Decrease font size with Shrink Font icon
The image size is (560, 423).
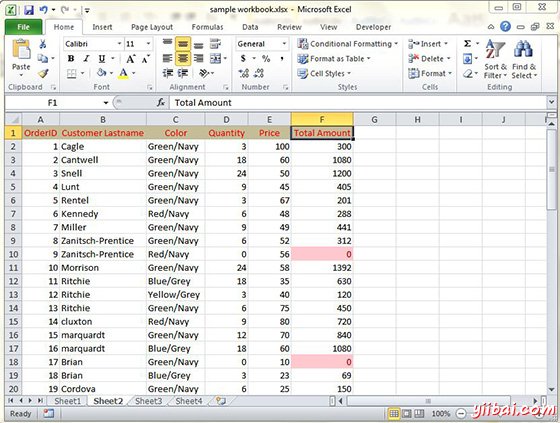click(x=145, y=59)
